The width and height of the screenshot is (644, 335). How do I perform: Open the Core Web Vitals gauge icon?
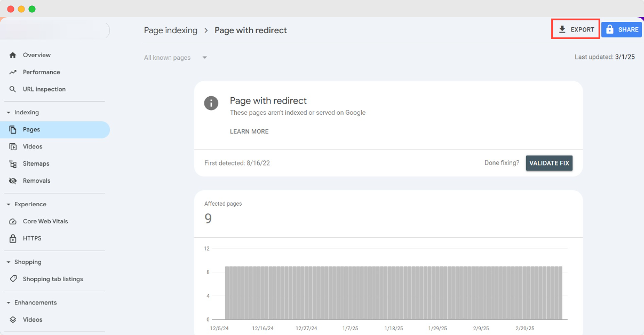pos(12,221)
